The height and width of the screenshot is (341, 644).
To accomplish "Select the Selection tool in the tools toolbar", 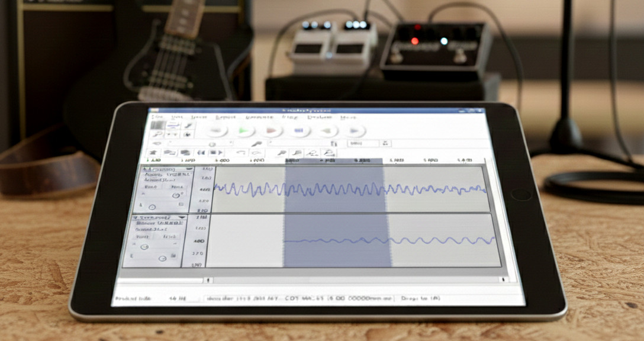I will (157, 124).
